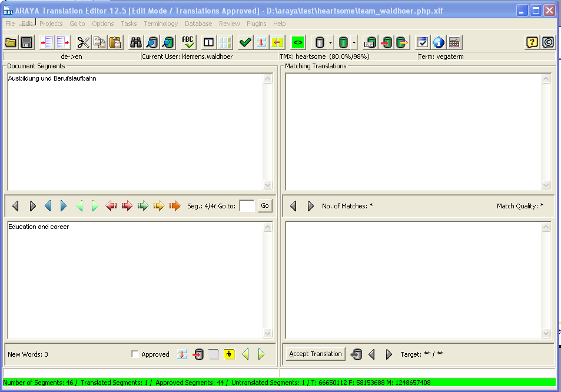This screenshot has width=561, height=392.
Task: Click the source segment scrollbar down arrow
Action: 268,185
